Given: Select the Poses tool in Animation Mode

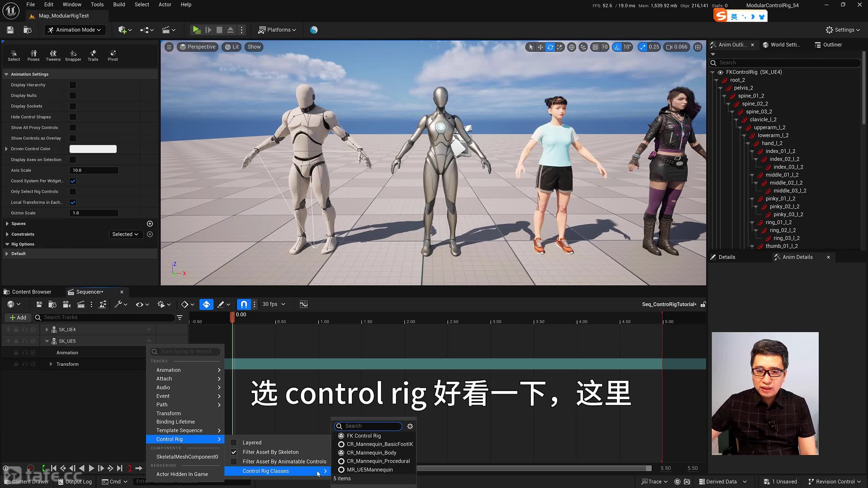Looking at the screenshot, I should pyautogui.click(x=33, y=55).
